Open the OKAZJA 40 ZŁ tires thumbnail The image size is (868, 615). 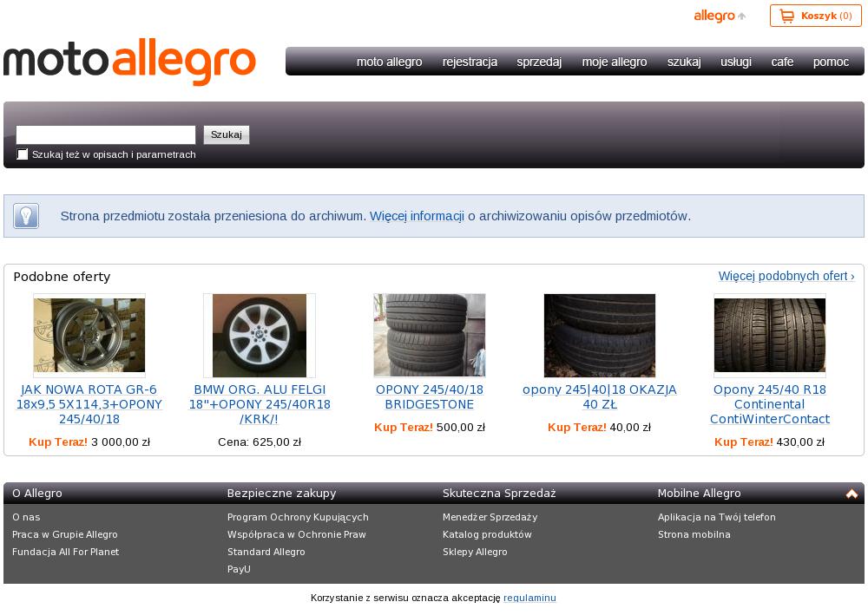[x=600, y=335]
